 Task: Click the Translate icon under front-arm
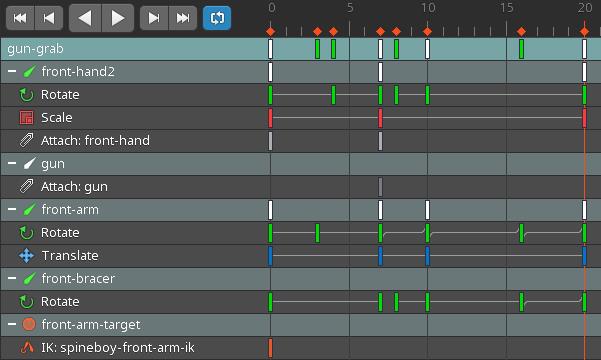(26, 256)
